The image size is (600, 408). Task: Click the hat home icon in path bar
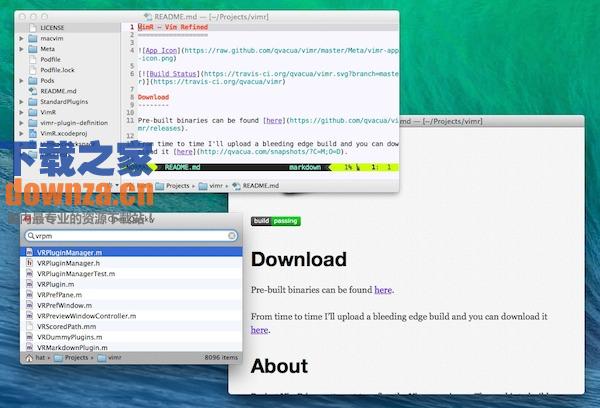pos(29,358)
